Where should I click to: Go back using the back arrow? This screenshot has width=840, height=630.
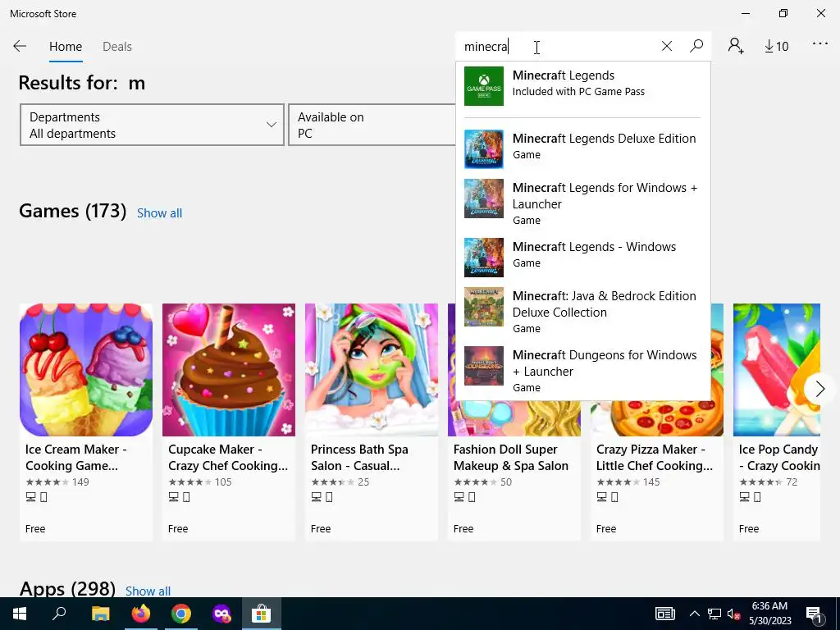[x=20, y=46]
